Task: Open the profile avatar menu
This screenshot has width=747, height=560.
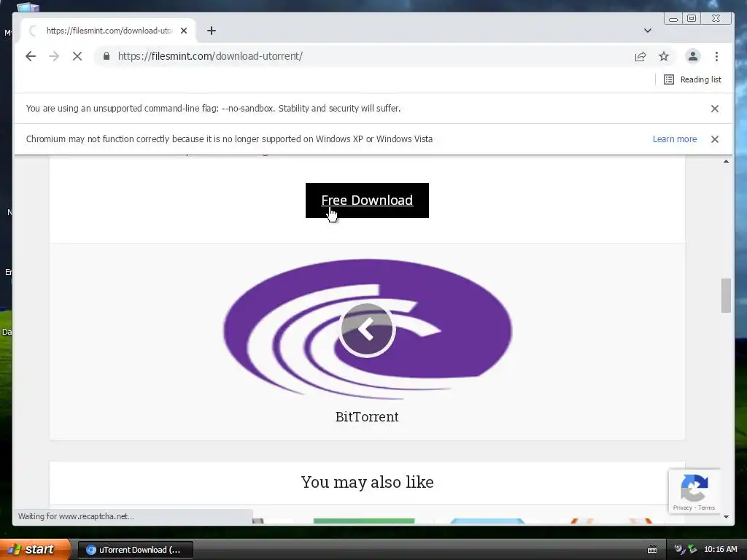Action: 693,56
